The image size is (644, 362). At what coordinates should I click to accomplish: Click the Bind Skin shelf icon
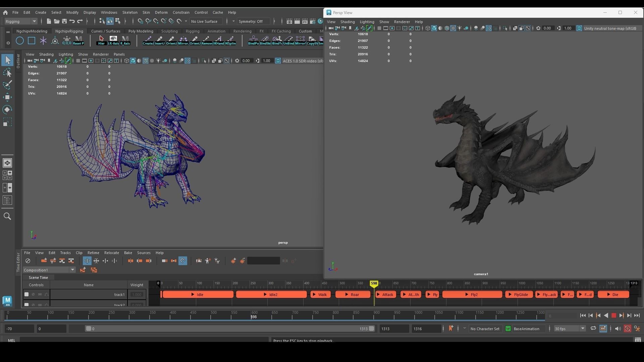coord(265,41)
